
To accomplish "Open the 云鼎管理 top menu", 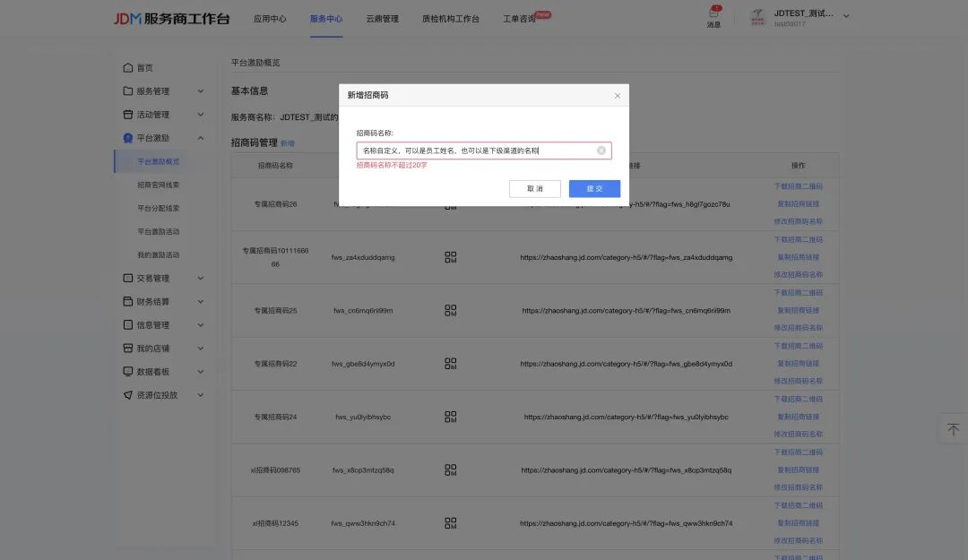I will [382, 19].
